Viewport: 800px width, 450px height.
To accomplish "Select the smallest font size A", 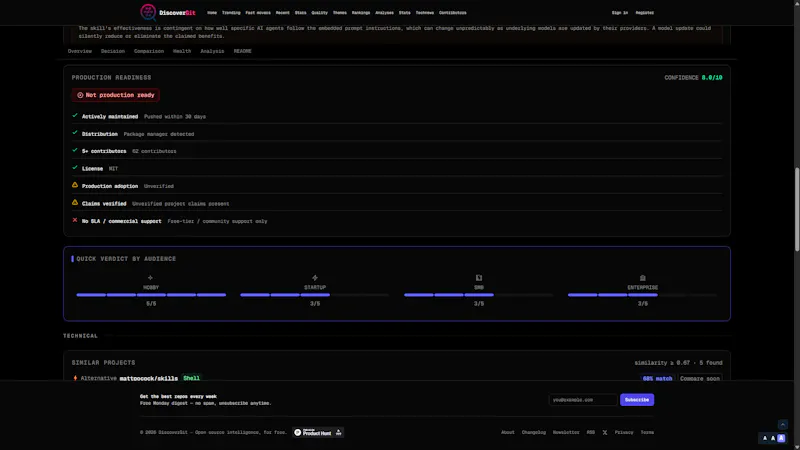I will (765, 438).
